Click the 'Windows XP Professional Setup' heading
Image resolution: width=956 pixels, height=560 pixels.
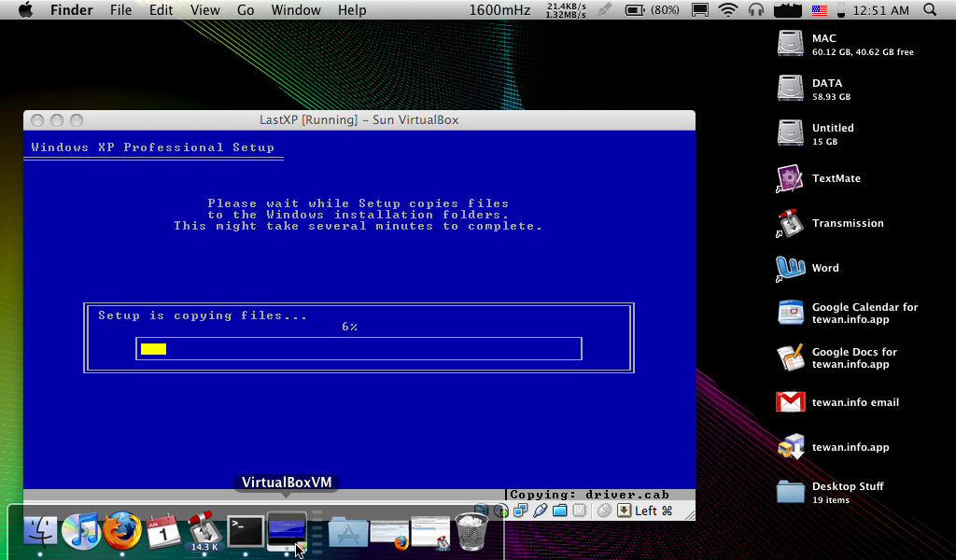(x=152, y=147)
